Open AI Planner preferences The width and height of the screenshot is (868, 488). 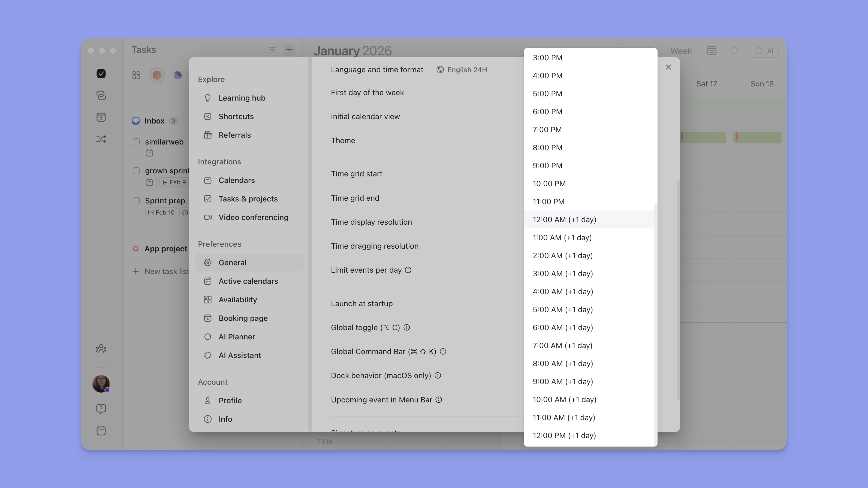(x=249, y=337)
